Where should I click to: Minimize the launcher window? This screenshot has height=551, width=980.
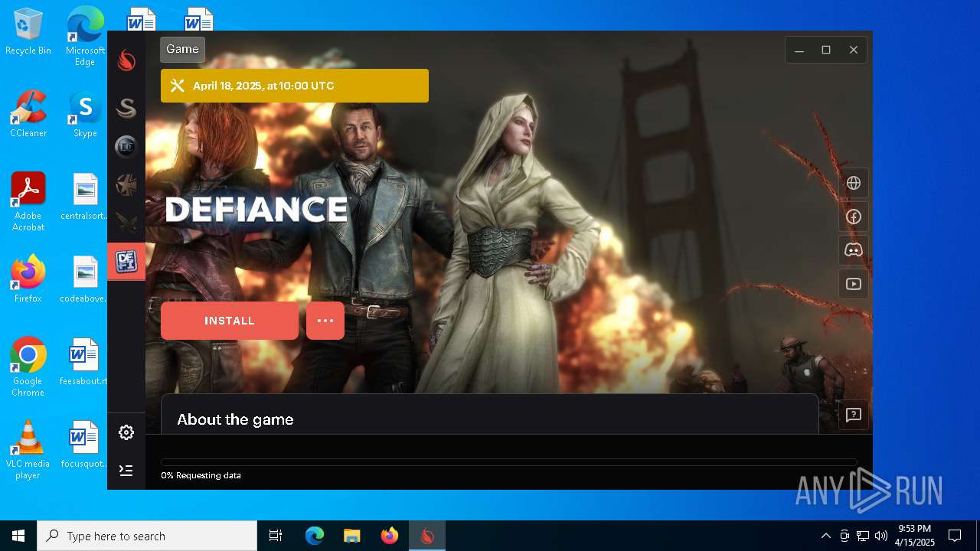click(x=799, y=50)
